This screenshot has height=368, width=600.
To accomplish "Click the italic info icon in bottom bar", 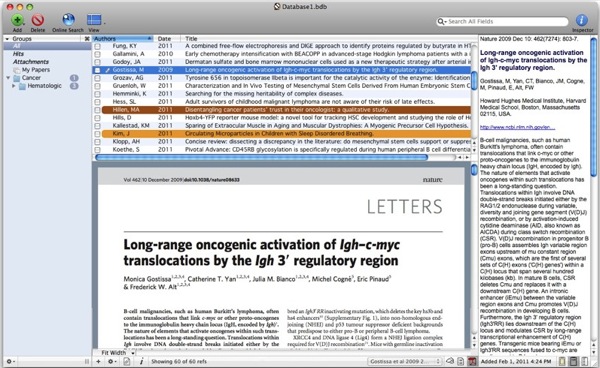I will 141,361.
